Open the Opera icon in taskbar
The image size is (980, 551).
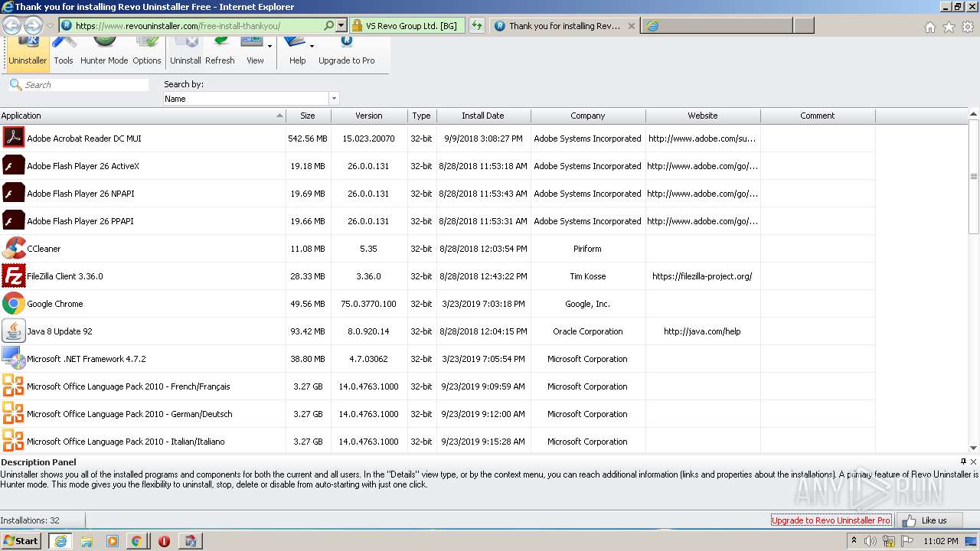164,541
